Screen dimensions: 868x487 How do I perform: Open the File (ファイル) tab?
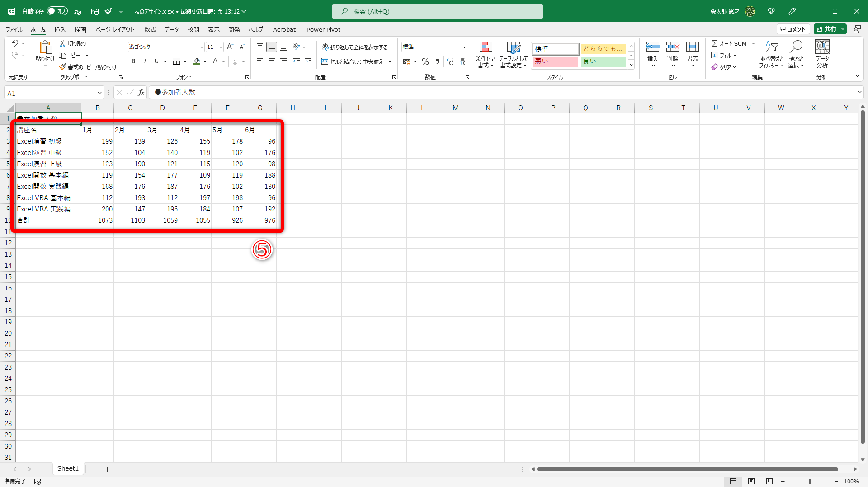14,29
